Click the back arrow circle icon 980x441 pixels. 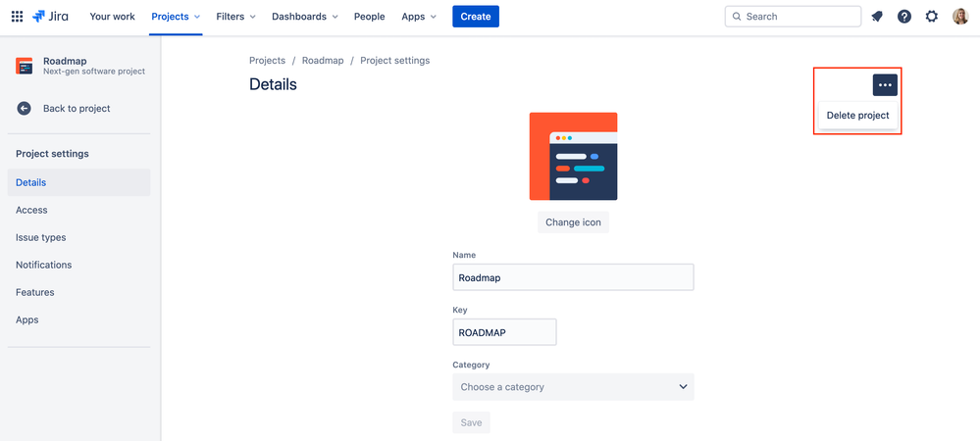tap(24, 109)
